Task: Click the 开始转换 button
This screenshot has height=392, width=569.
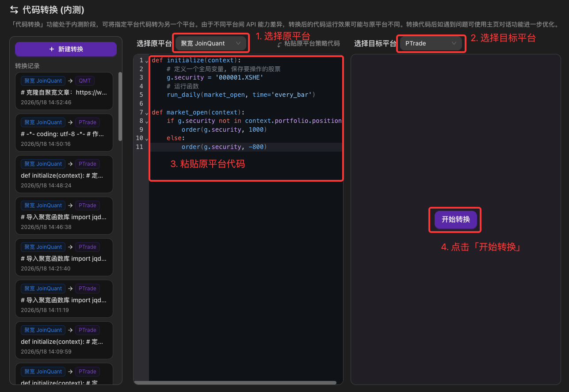Action: (x=455, y=220)
